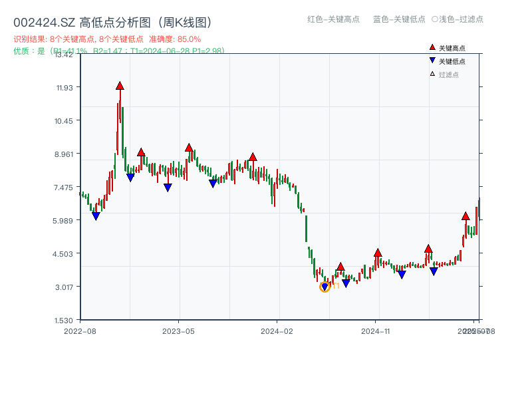Select the leftmost blue key-low marker
This screenshot has height=399, width=532.
pyautogui.click(x=96, y=216)
